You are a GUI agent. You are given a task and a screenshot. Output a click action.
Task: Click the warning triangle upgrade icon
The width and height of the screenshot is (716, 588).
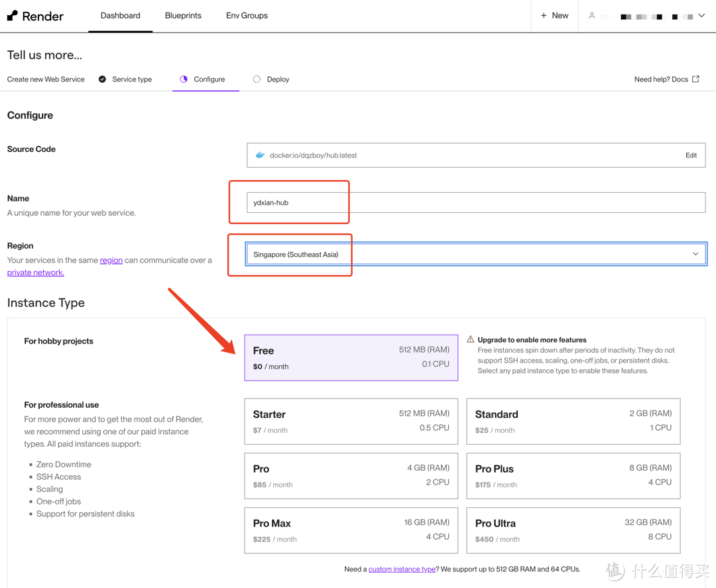[x=471, y=339]
